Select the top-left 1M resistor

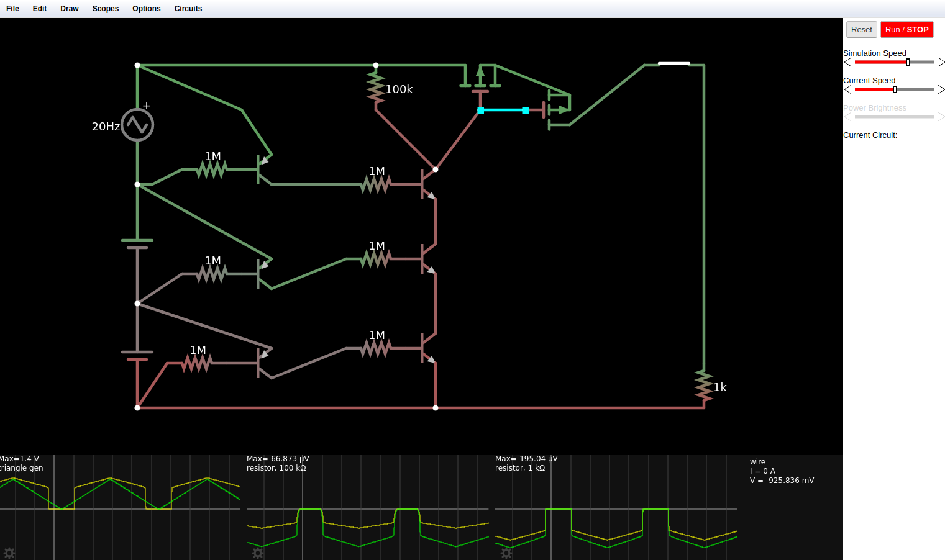point(212,169)
